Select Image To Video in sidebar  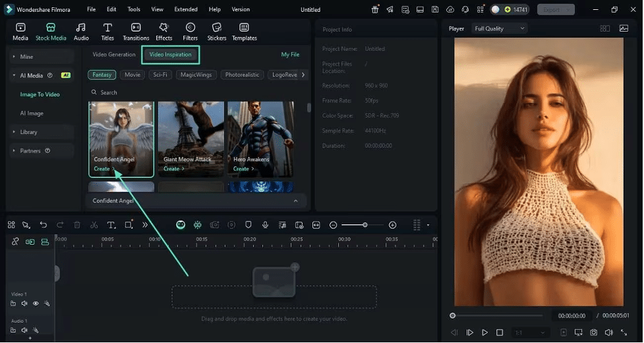point(40,94)
